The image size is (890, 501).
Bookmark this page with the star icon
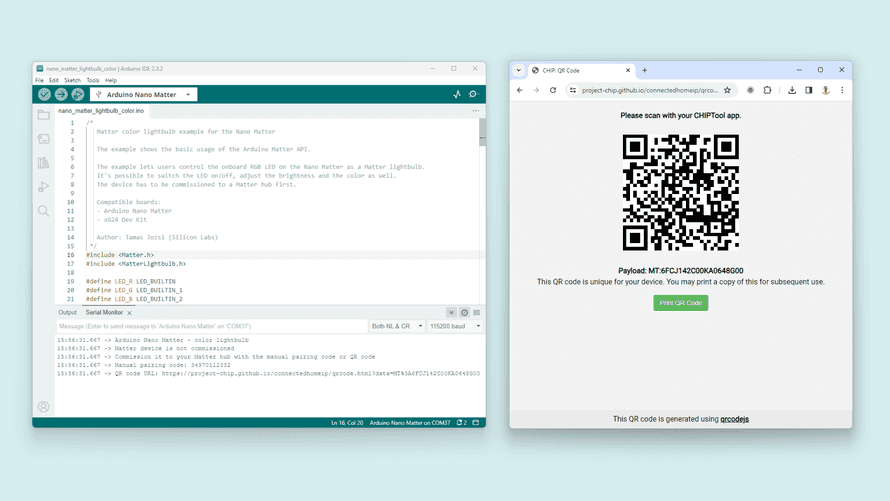coord(727,90)
